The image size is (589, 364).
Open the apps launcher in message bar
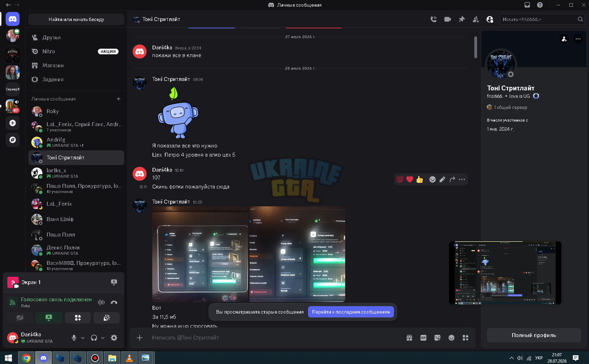tap(466, 338)
